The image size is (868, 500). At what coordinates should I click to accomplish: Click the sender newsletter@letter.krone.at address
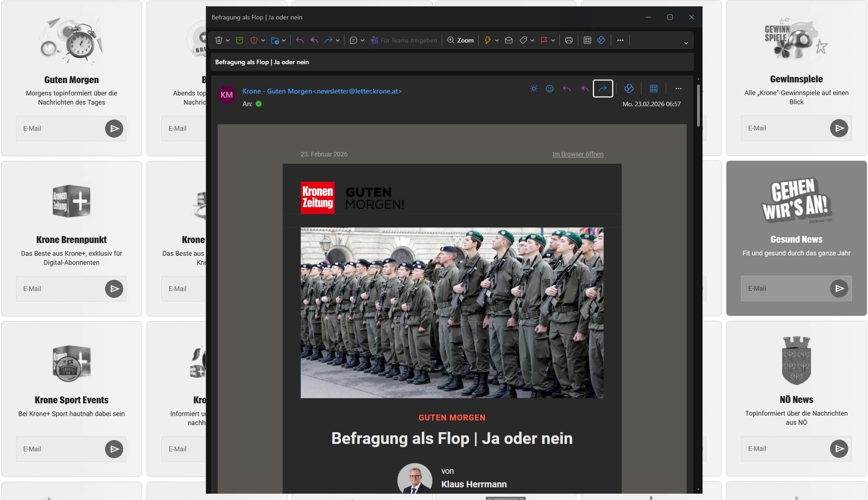(x=359, y=91)
